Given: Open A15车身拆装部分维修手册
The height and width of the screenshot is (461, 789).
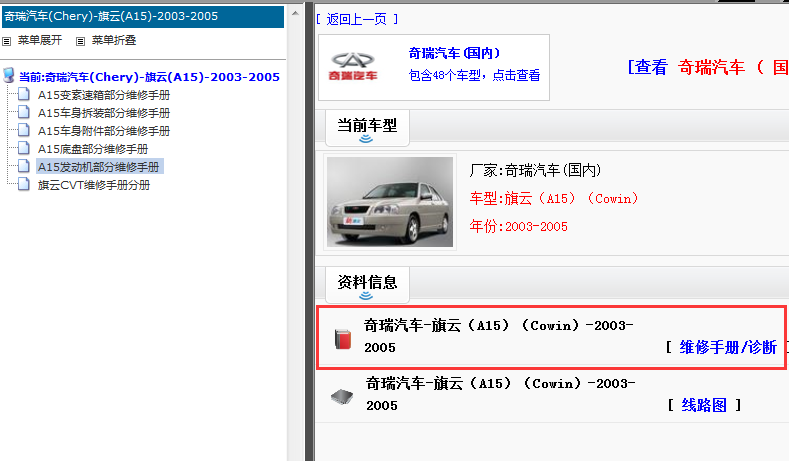Looking at the screenshot, I should pos(104,113).
